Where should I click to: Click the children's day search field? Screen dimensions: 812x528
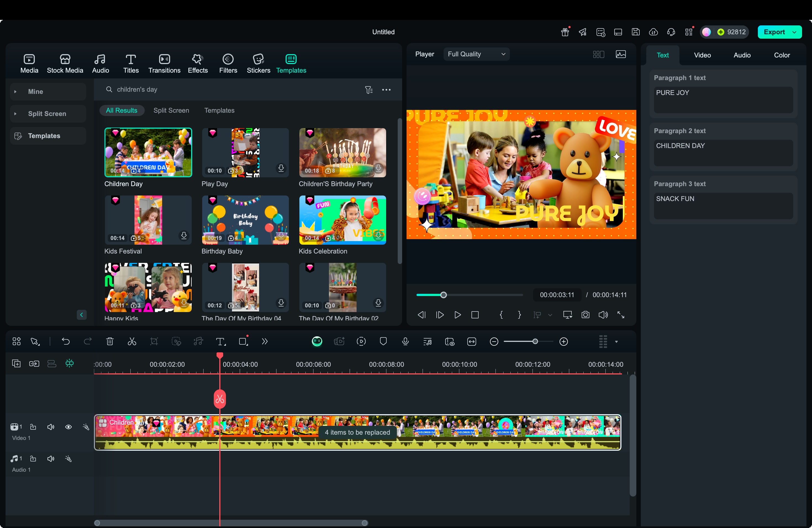point(232,89)
